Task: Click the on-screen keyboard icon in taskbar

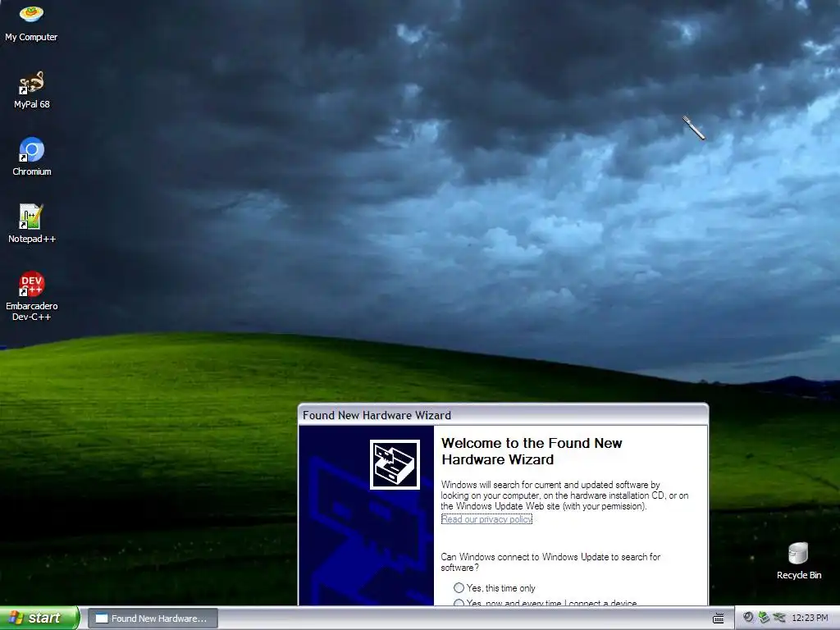Action: point(719,619)
